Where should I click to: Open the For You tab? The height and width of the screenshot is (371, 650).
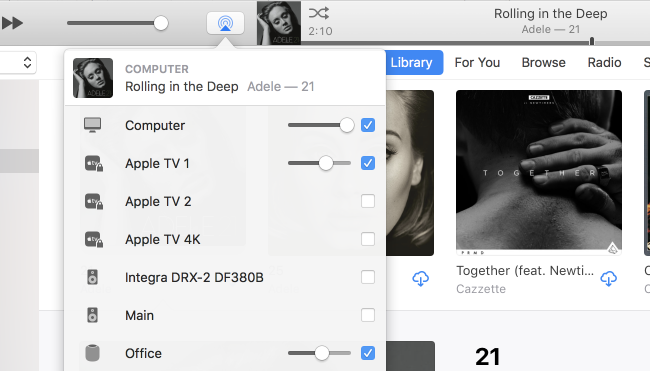point(477,63)
